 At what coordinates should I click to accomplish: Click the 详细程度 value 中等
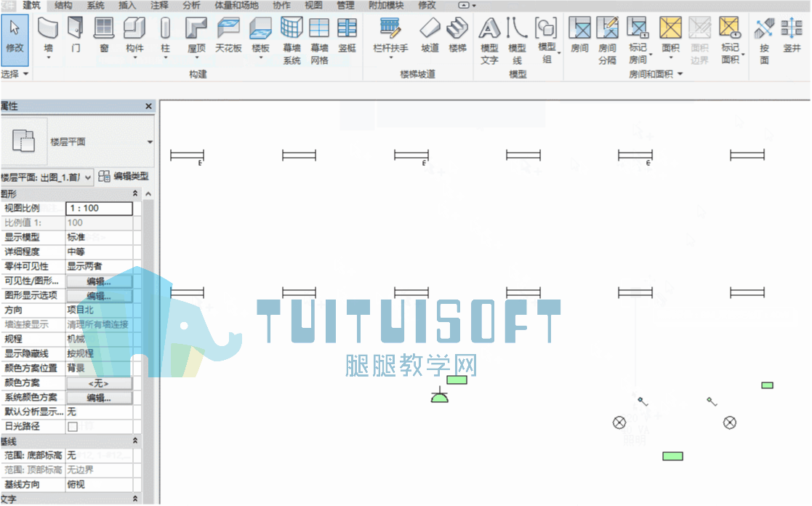point(99,252)
